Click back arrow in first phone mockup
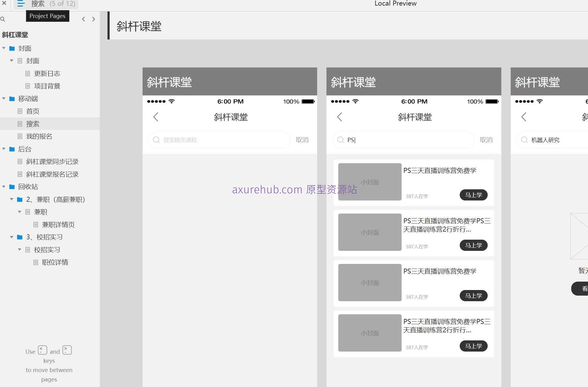This screenshot has width=588, height=387. [156, 117]
